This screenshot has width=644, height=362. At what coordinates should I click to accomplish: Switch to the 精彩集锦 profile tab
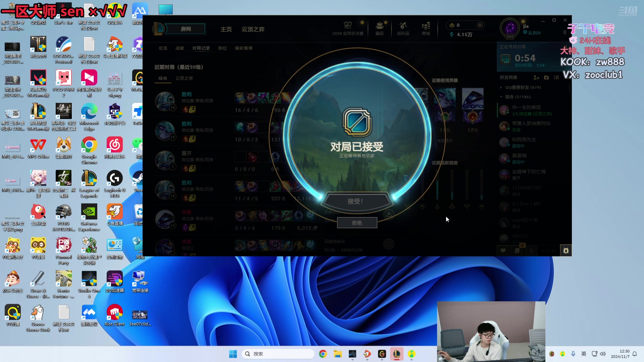(x=244, y=48)
